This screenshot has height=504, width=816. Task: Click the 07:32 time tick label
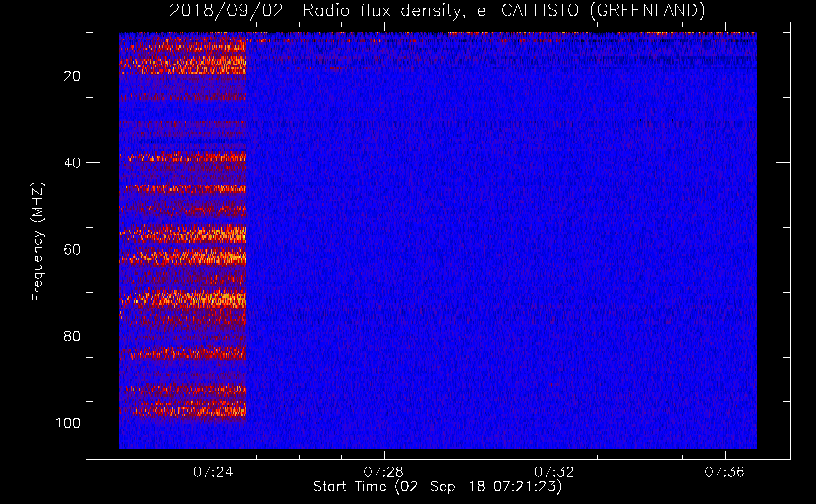[x=555, y=472]
